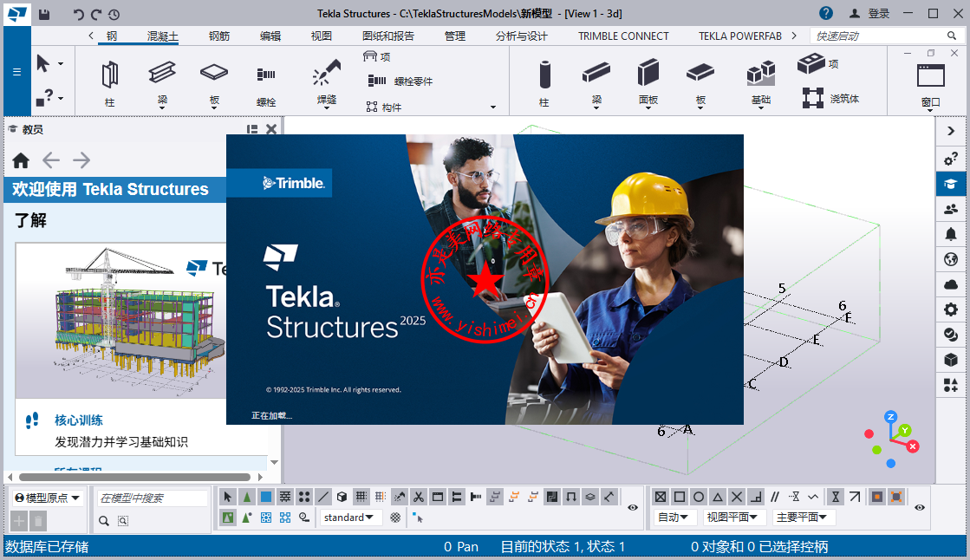Open the 模型原点 work plane dropdown
The height and width of the screenshot is (560, 970).
(x=48, y=498)
